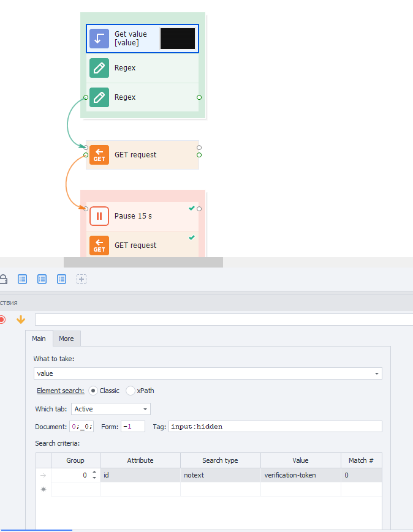Click the left green port of second Regex
Image resolution: width=413 pixels, height=532 pixels.
pos(86,97)
